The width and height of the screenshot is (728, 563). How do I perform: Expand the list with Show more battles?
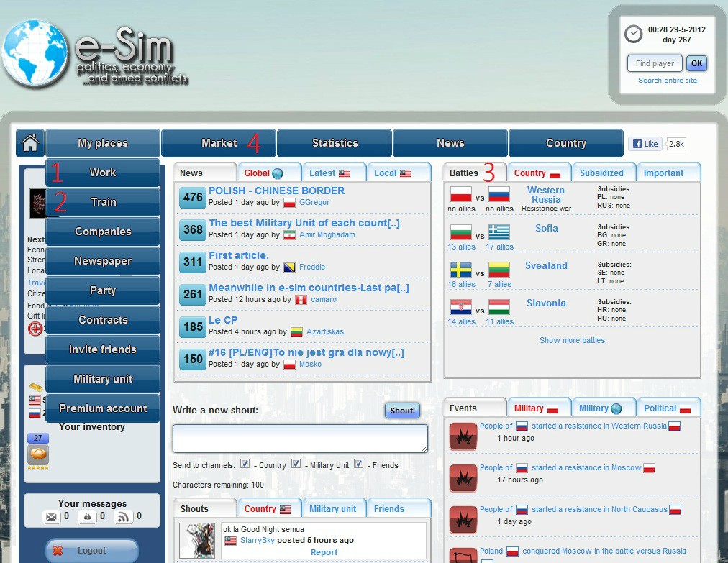tap(572, 340)
